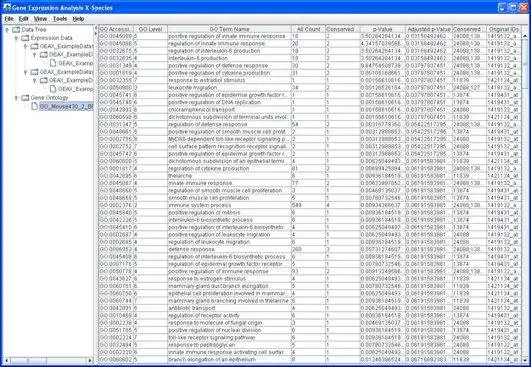The width and height of the screenshot is (531, 367).
Task: Open the Help menu
Action: tap(78, 19)
